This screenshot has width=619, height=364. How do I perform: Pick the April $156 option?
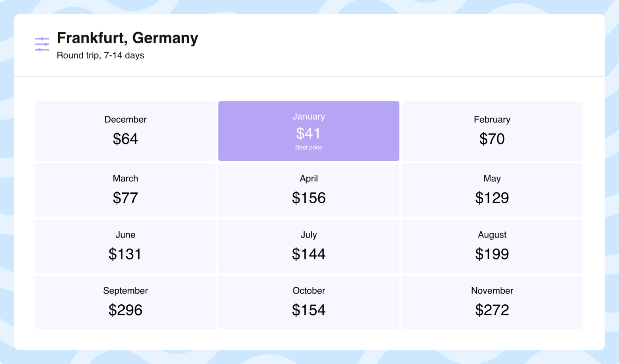[x=309, y=190]
